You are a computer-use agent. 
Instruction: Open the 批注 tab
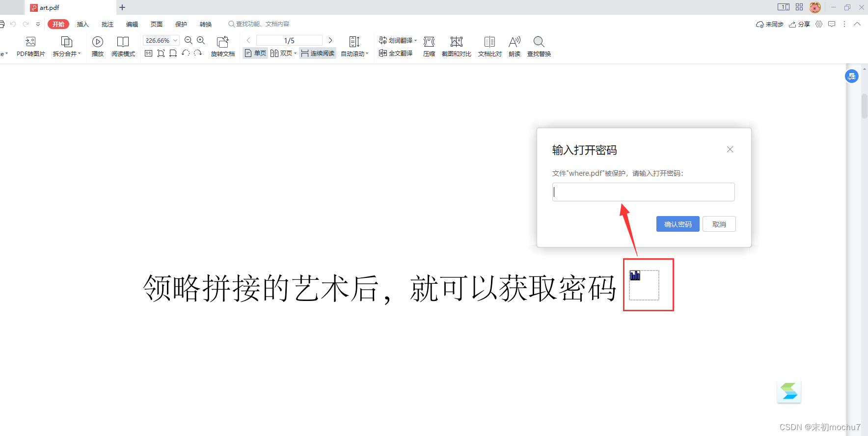108,24
